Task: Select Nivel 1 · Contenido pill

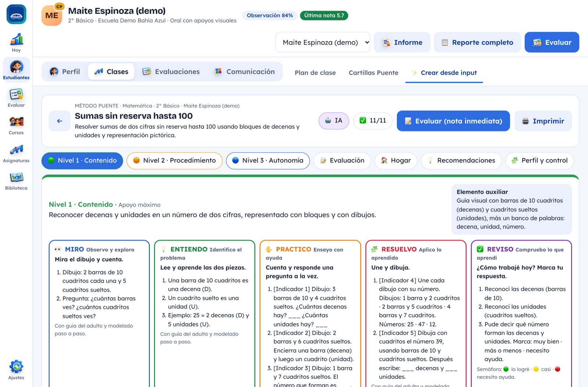Action: click(82, 161)
